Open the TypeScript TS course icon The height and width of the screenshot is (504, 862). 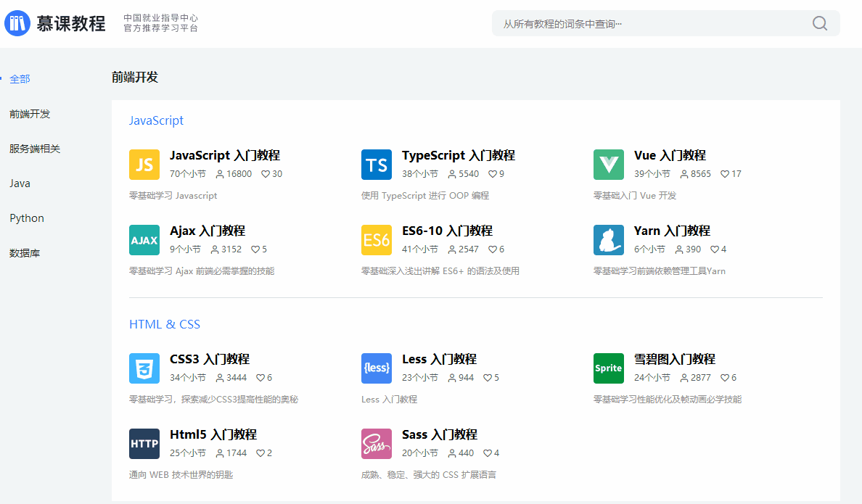[x=377, y=165]
